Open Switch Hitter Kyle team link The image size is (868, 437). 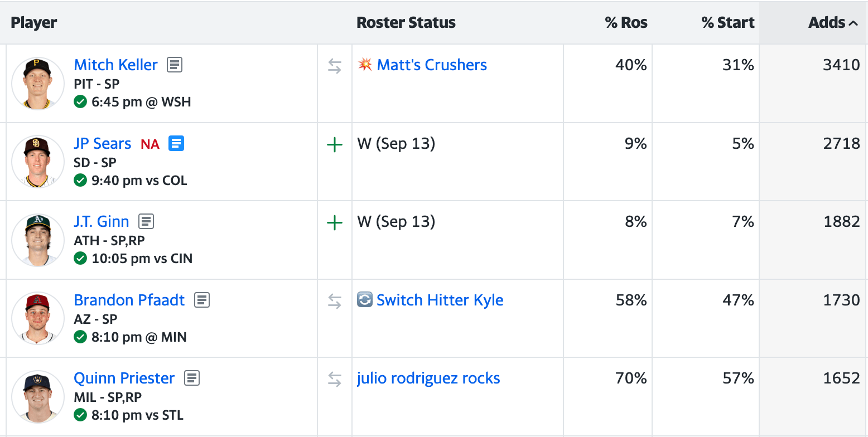tap(440, 300)
